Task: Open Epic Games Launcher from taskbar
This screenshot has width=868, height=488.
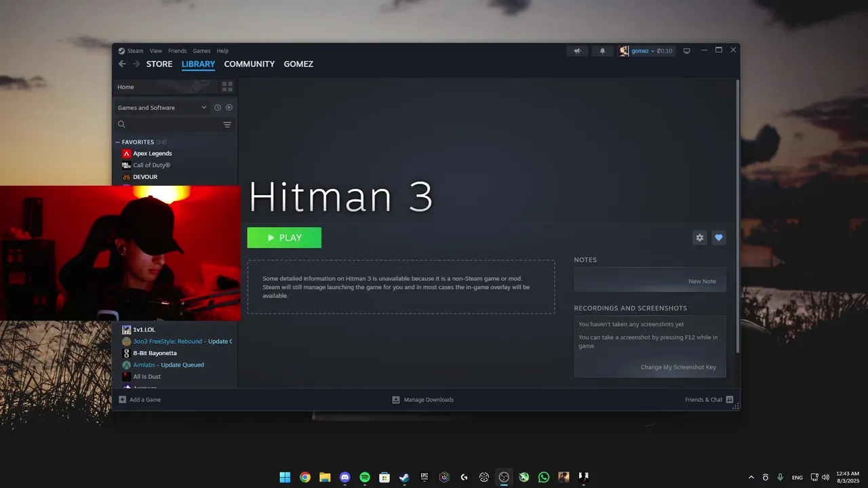Action: (x=425, y=477)
